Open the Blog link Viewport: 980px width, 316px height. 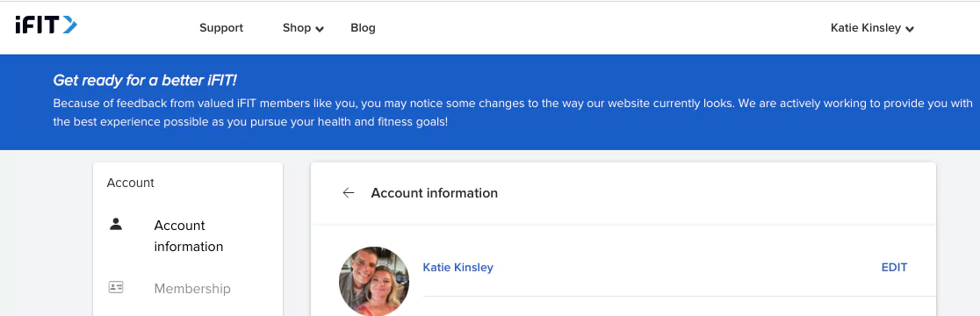(x=364, y=28)
